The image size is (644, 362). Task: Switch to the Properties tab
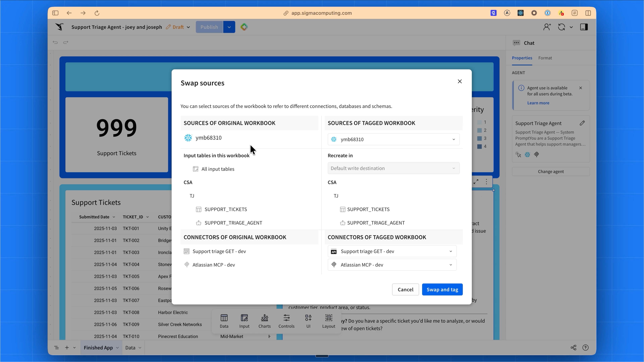(522, 58)
